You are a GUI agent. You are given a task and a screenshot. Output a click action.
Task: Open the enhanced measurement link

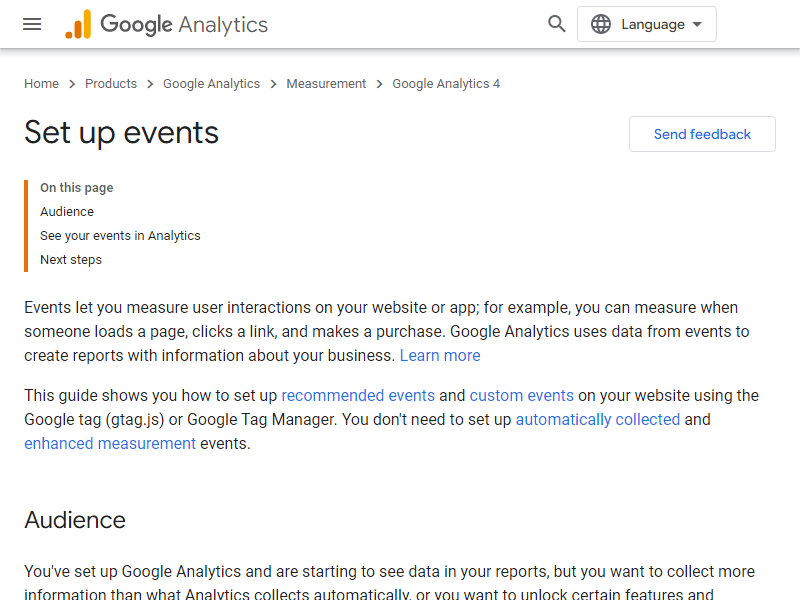(x=110, y=444)
